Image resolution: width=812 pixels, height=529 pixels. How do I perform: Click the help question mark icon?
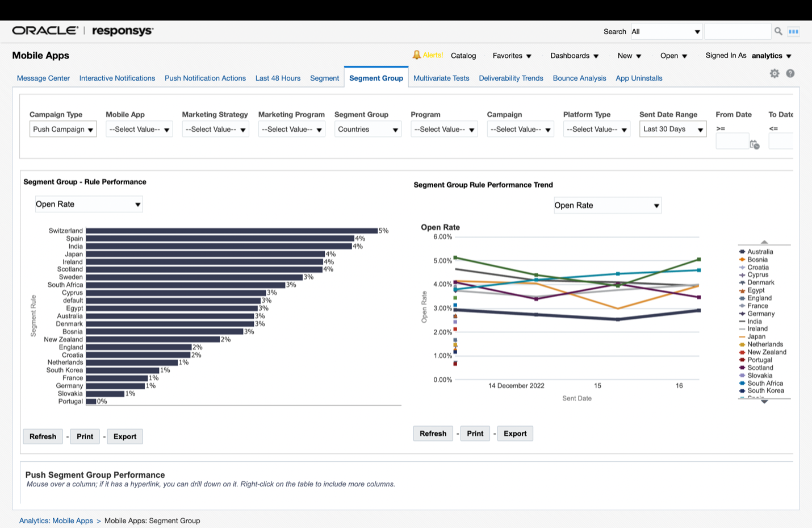[790, 73]
